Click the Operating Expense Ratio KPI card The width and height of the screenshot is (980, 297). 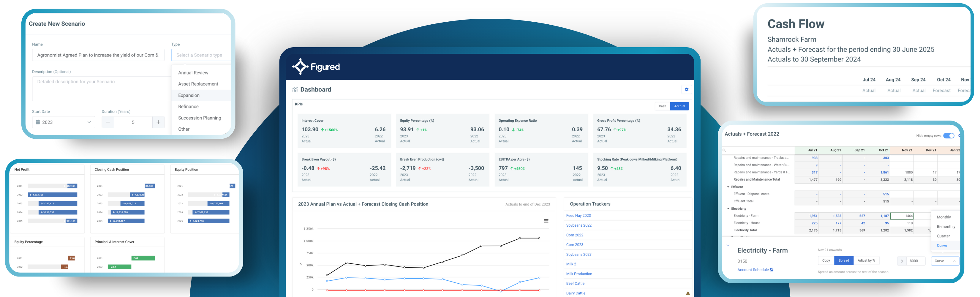click(541, 131)
